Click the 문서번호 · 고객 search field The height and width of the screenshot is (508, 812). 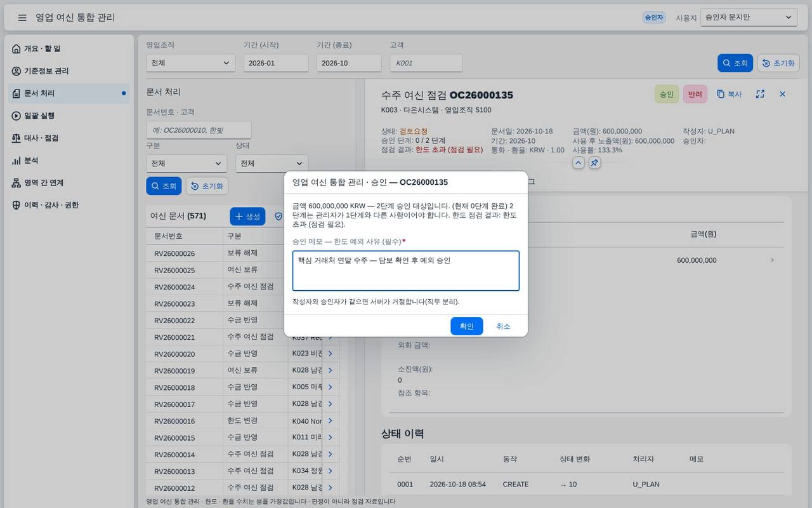[199, 130]
